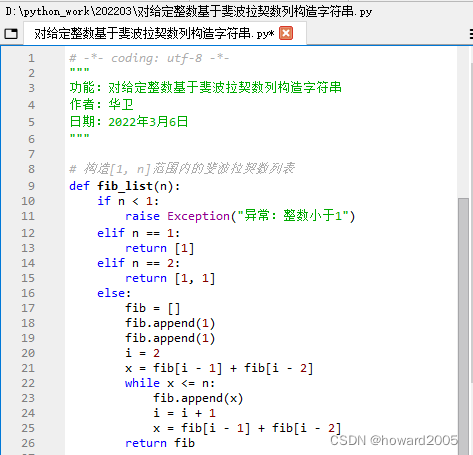Click the 'coding: utf-8' comment line
The height and width of the screenshot is (455, 473).
[x=149, y=58]
